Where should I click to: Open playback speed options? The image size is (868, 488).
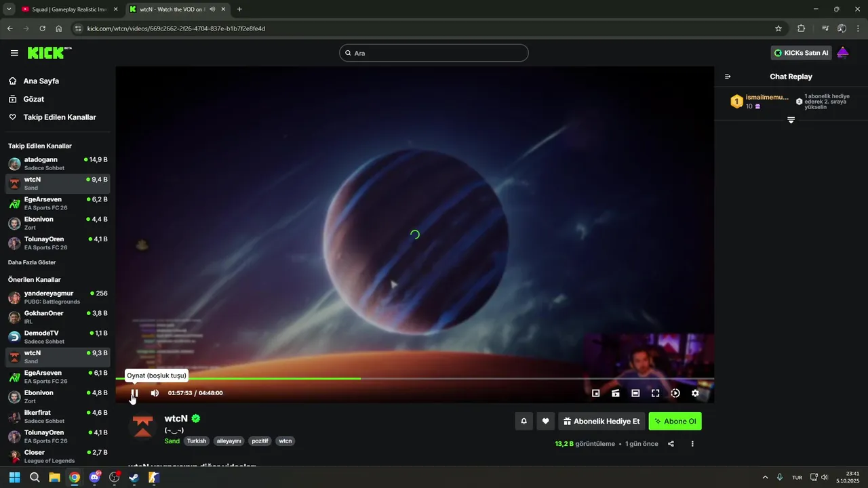tap(675, 393)
